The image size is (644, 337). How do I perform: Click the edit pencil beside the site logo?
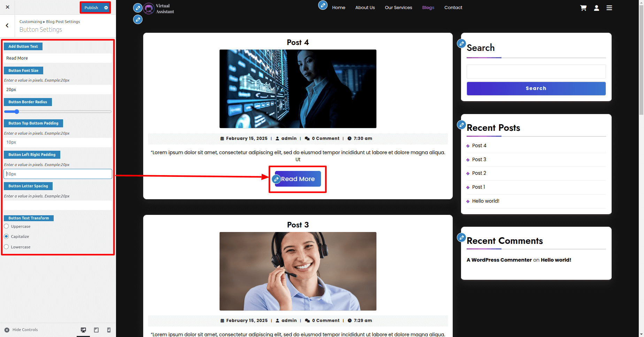coord(138,8)
